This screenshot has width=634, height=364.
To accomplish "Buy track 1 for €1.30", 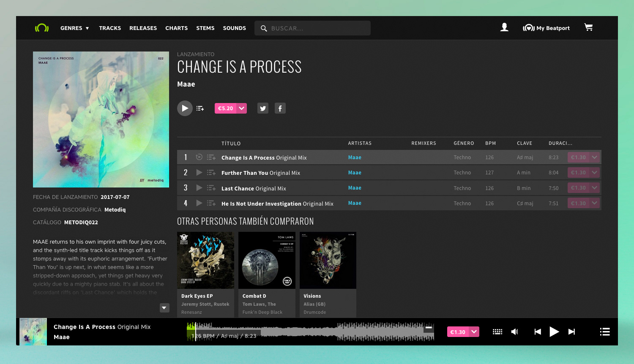I will coord(579,158).
